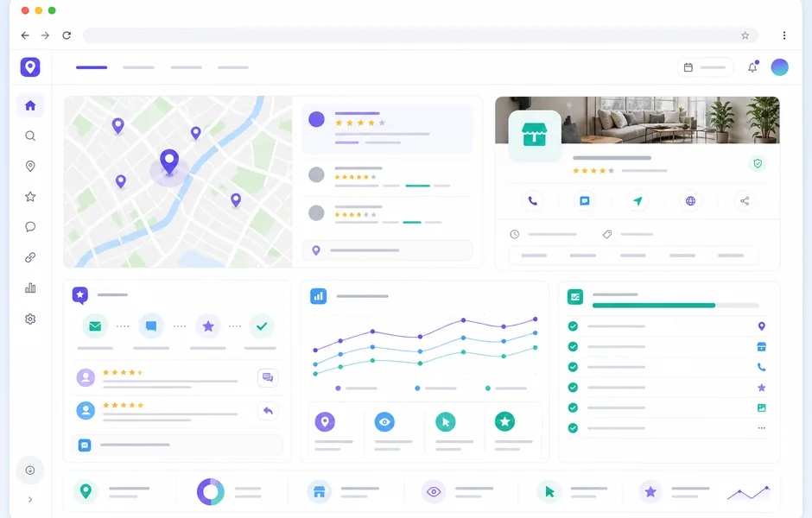812x518 pixels.
Task: Click the green star metric under the chart
Action: click(505, 422)
